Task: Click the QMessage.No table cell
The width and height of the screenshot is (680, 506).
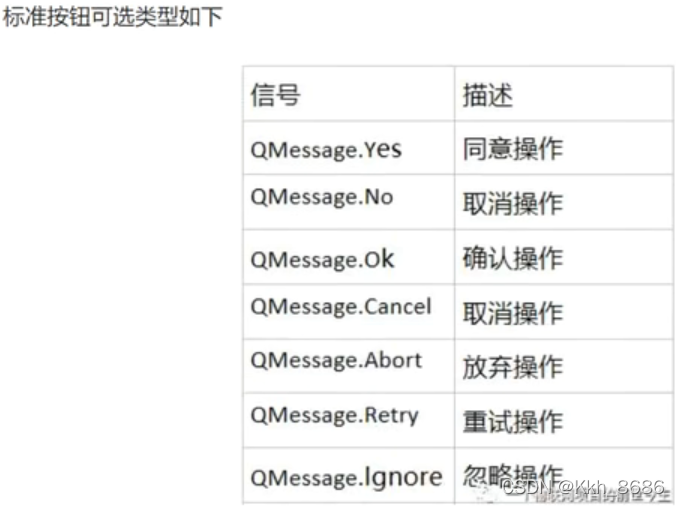Action: click(349, 202)
